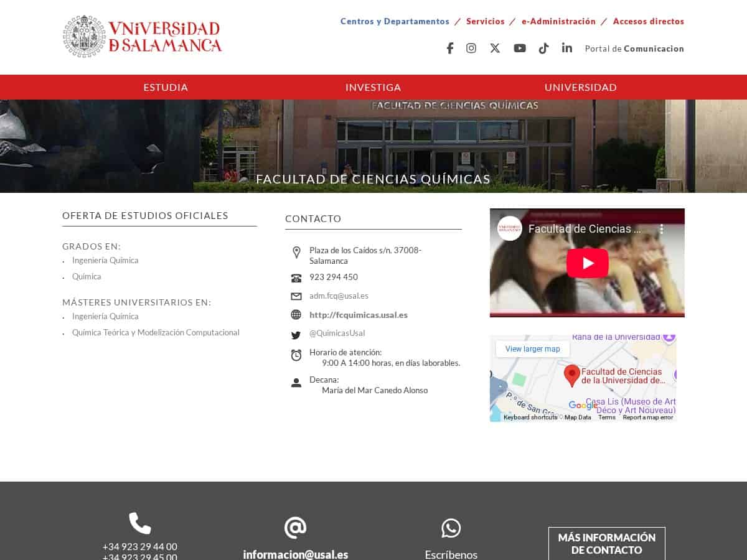Image resolution: width=747 pixels, height=560 pixels.
Task: Click Escríbenos WhatsApp link
Action: click(451, 554)
